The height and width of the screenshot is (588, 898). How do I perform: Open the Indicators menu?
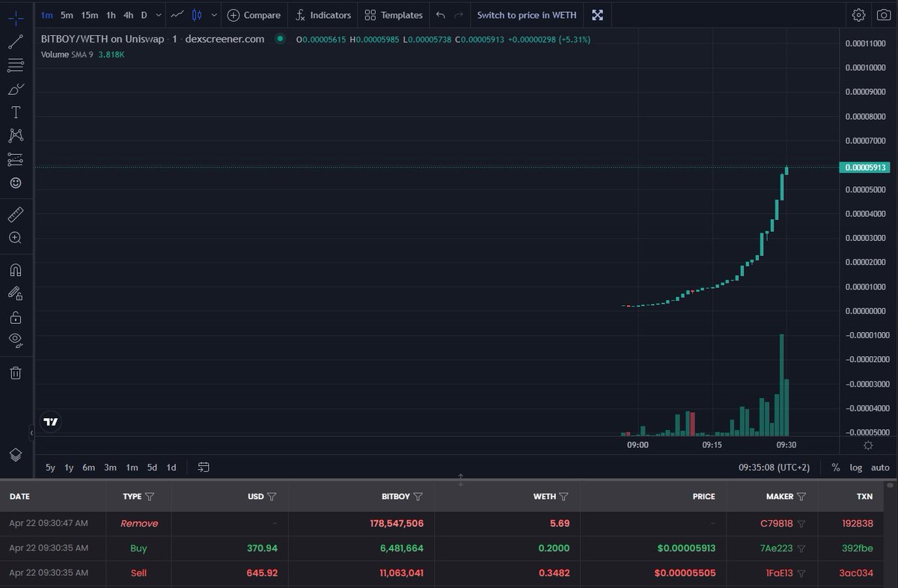[x=323, y=15]
